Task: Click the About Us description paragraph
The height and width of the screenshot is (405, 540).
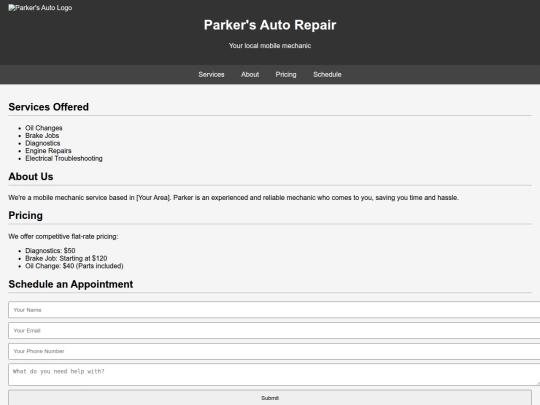Action: point(233,197)
